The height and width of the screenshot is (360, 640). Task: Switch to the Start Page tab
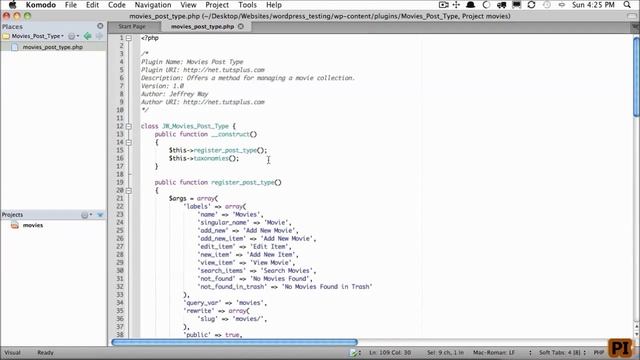click(132, 27)
